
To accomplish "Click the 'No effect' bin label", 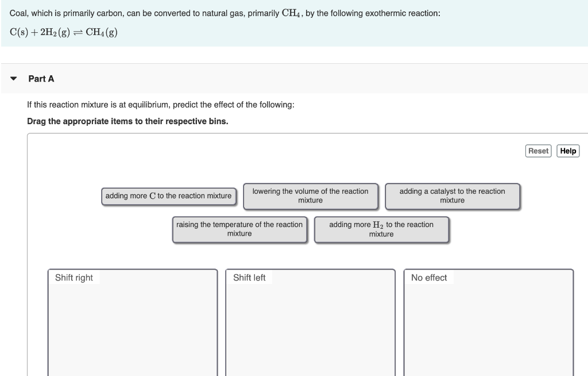I will point(428,278).
